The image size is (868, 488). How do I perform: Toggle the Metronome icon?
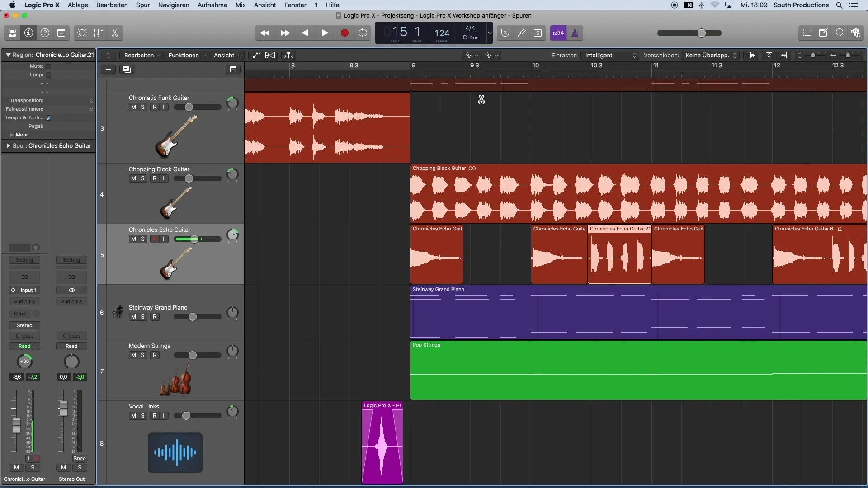point(575,33)
